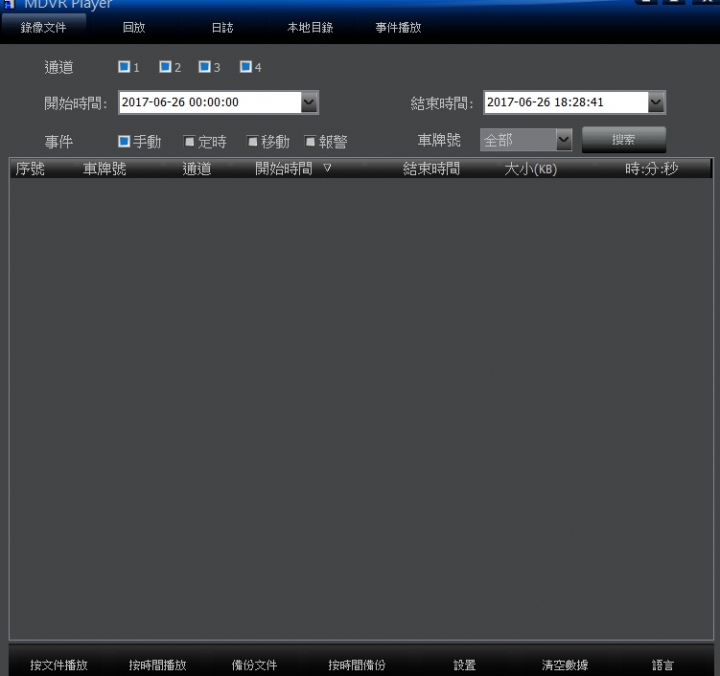Viewport: 720px width, 676px height.
Task: Expand the 車牌號 全部 dropdown
Action: (564, 139)
